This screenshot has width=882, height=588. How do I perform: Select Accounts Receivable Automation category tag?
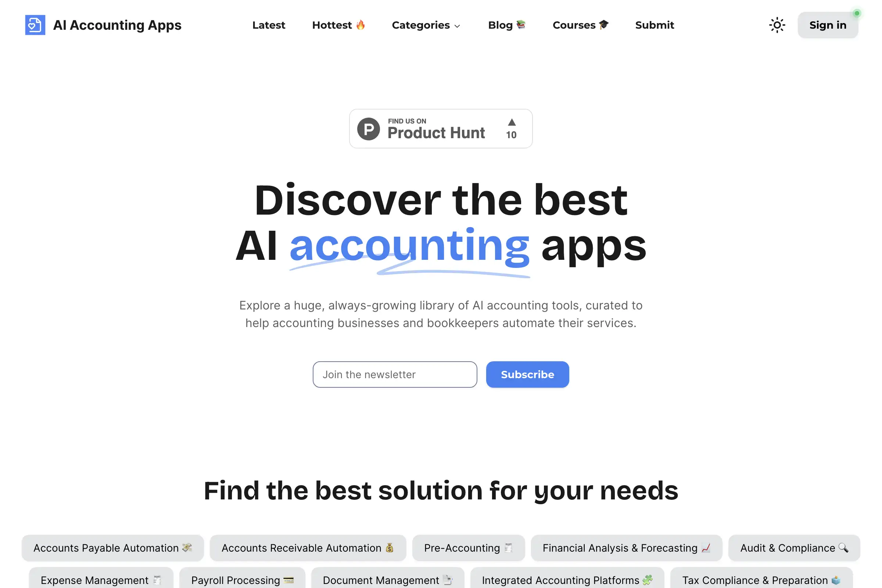point(307,547)
